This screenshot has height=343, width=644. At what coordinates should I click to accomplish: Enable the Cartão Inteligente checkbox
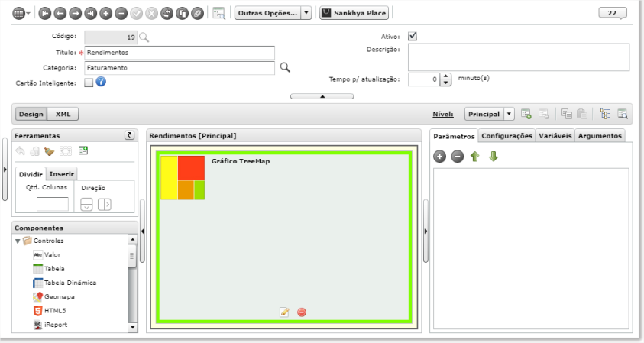tap(89, 83)
